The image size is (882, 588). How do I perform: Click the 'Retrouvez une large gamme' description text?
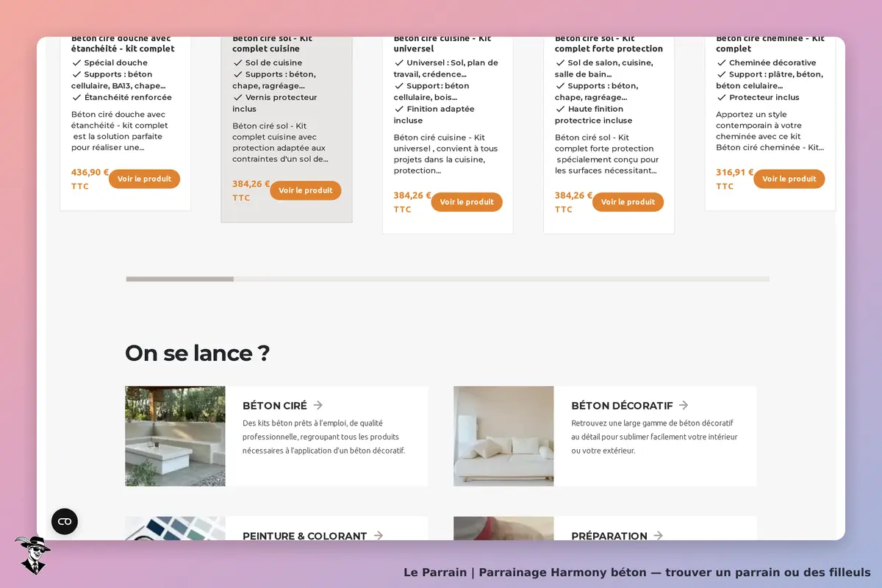click(x=654, y=437)
